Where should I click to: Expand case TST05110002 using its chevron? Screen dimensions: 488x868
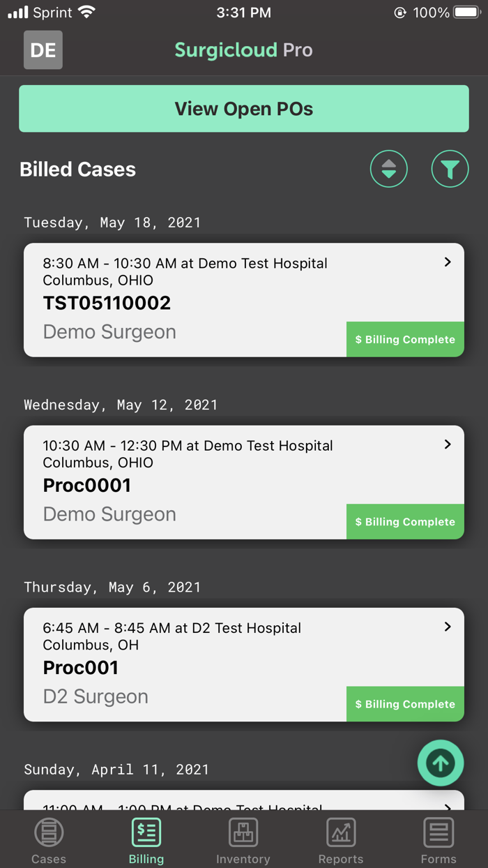tap(447, 262)
